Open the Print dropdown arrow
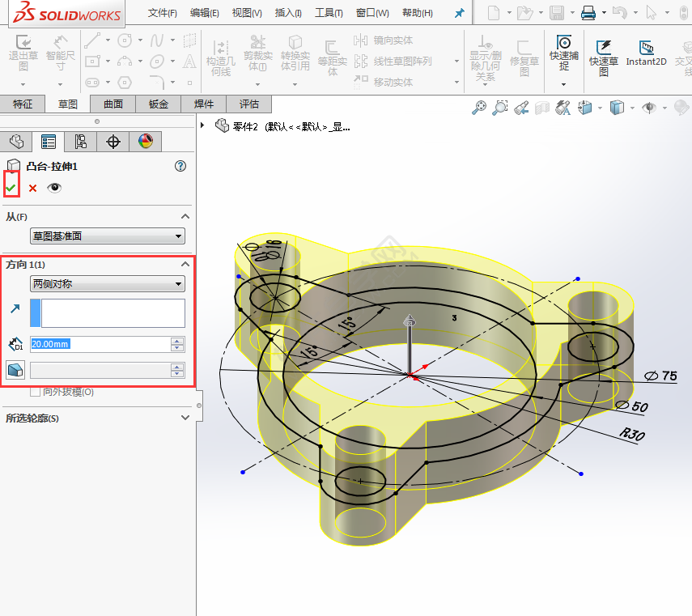The image size is (692, 616). click(x=604, y=13)
